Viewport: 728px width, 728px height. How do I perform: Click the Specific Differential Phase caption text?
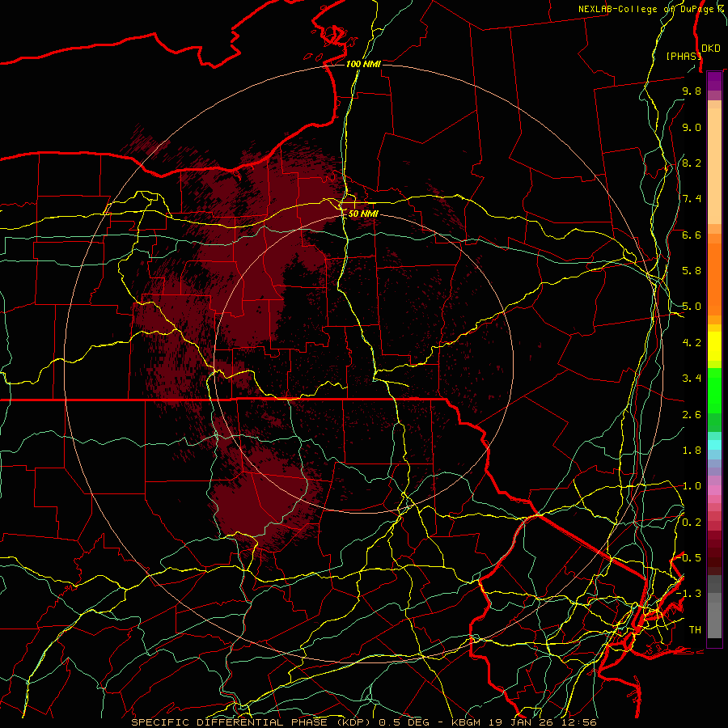pos(363,722)
